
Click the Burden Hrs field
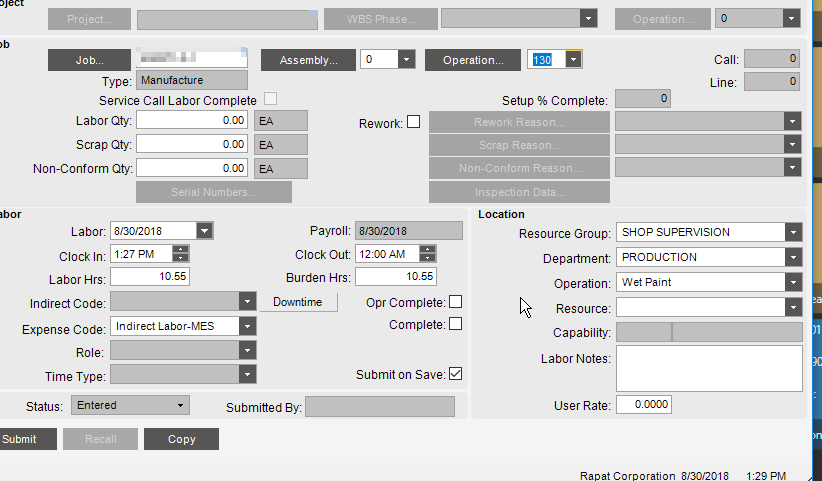(x=396, y=277)
